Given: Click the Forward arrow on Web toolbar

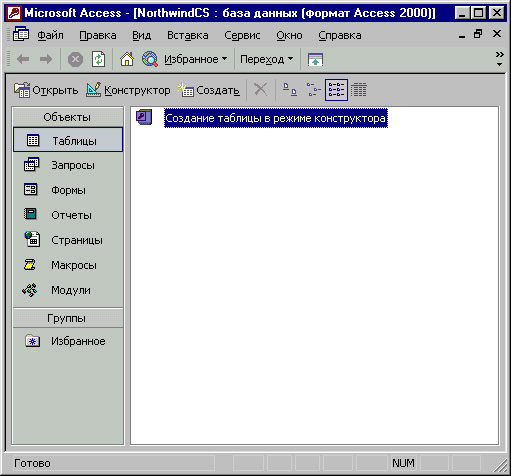Looking at the screenshot, I should [46, 59].
